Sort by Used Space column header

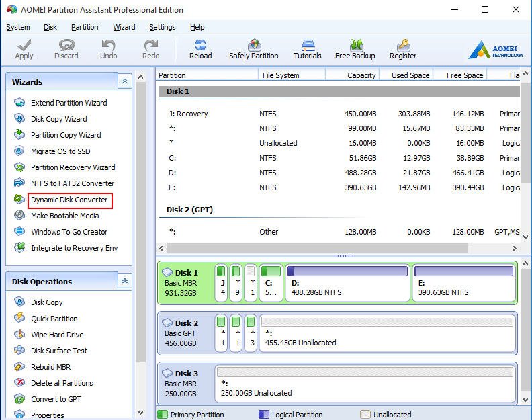[406, 75]
